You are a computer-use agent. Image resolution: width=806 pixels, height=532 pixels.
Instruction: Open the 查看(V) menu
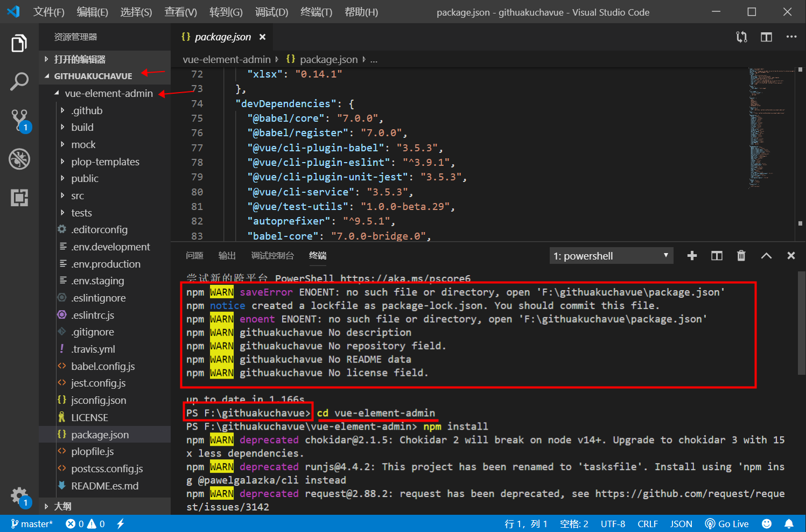[181, 12]
